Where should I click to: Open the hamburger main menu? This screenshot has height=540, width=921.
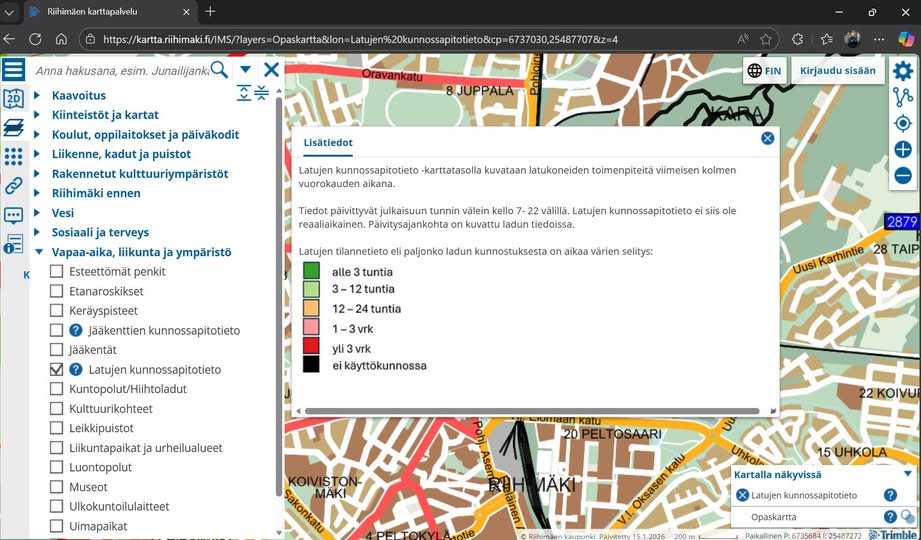tap(13, 69)
